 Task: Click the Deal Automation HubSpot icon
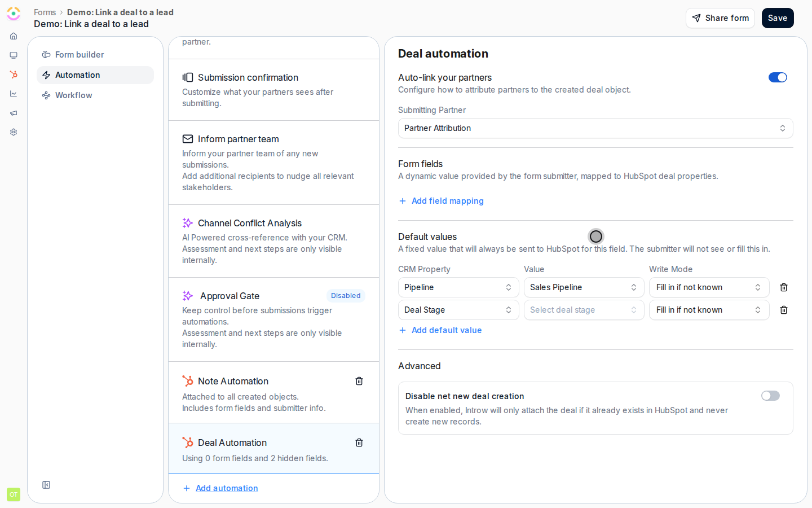[188, 443]
